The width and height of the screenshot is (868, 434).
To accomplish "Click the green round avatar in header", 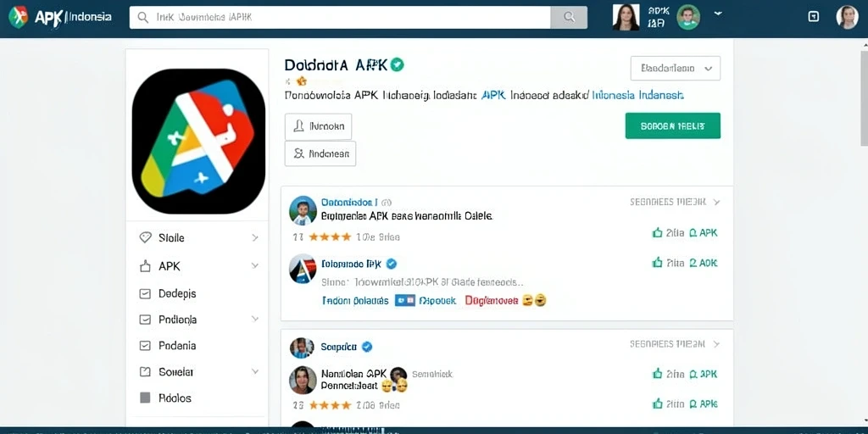I will (688, 17).
